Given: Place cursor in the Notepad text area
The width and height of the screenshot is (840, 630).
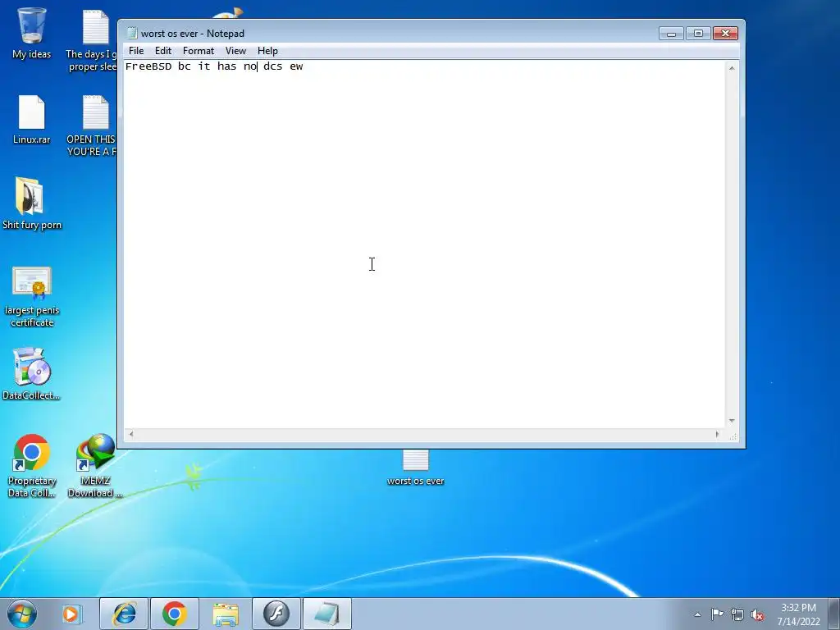Looking at the screenshot, I should tap(424, 244).
